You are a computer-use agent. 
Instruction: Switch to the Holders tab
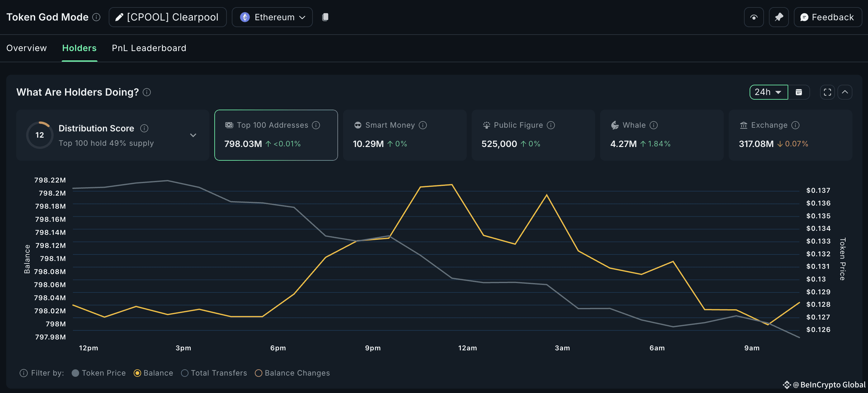click(x=79, y=48)
